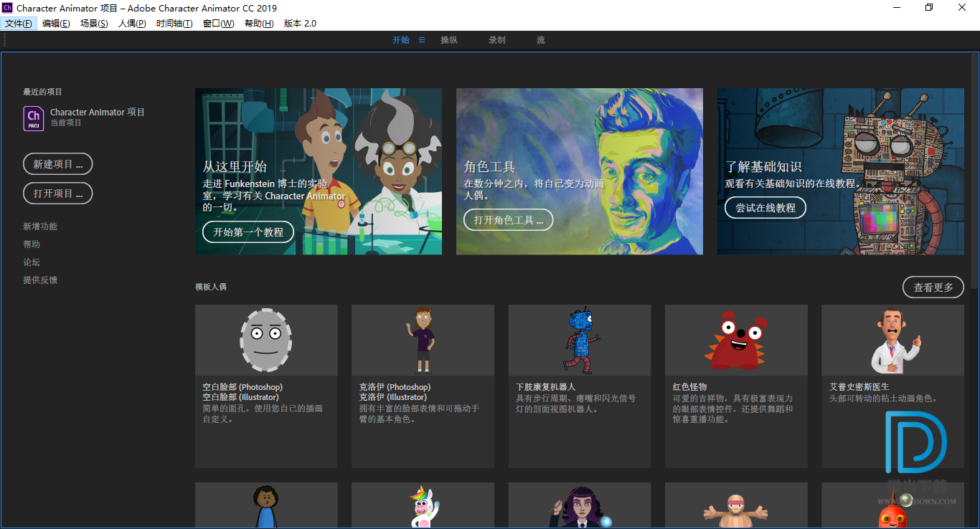Select the dark-haired woman puppet thumbnail
Screen dimensions: 980x529
tap(580, 505)
